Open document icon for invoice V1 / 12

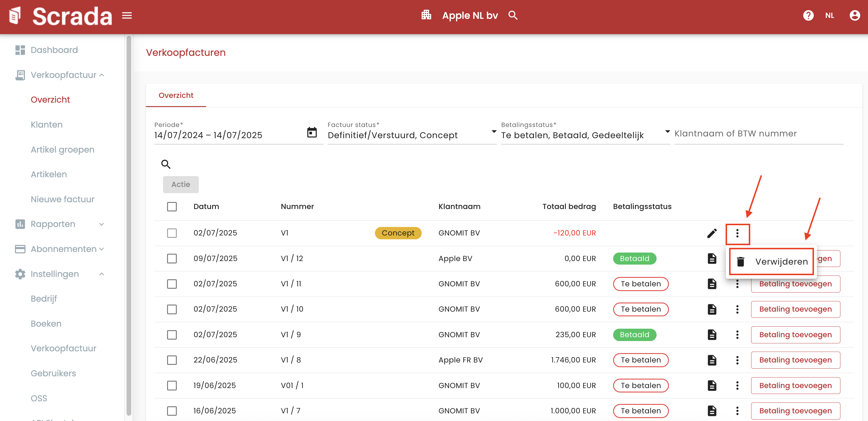pos(712,259)
